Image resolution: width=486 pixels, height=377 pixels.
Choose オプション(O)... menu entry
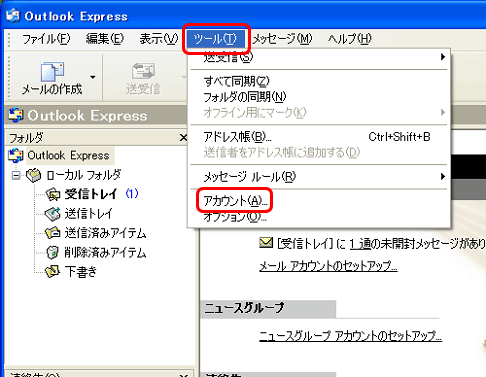(x=235, y=217)
